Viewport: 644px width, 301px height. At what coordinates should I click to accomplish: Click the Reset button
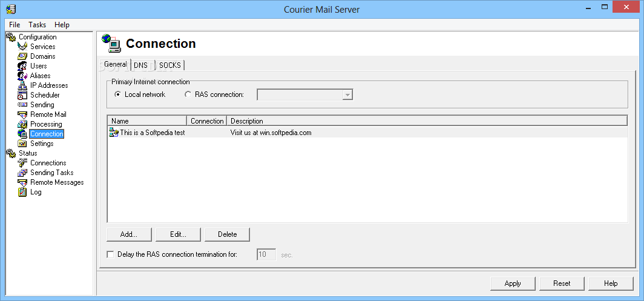click(x=562, y=283)
